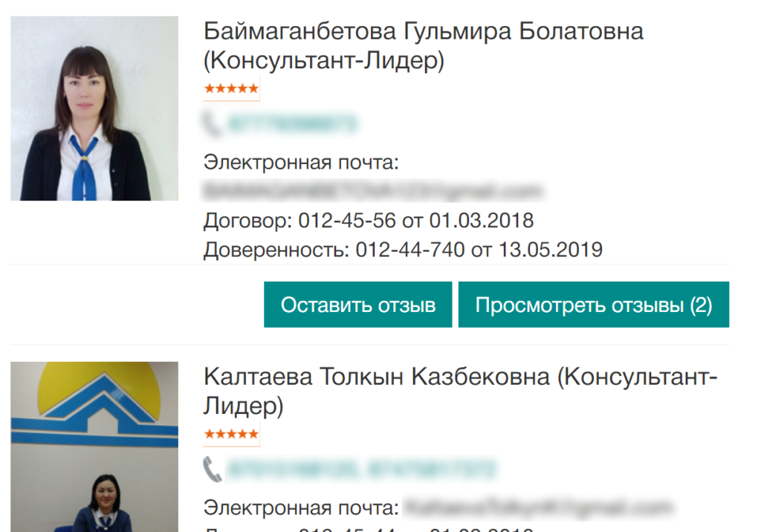Image resolution: width=761 pixels, height=532 pixels.
Task: Click the first star in Калтаева's rating
Action: [x=209, y=434]
